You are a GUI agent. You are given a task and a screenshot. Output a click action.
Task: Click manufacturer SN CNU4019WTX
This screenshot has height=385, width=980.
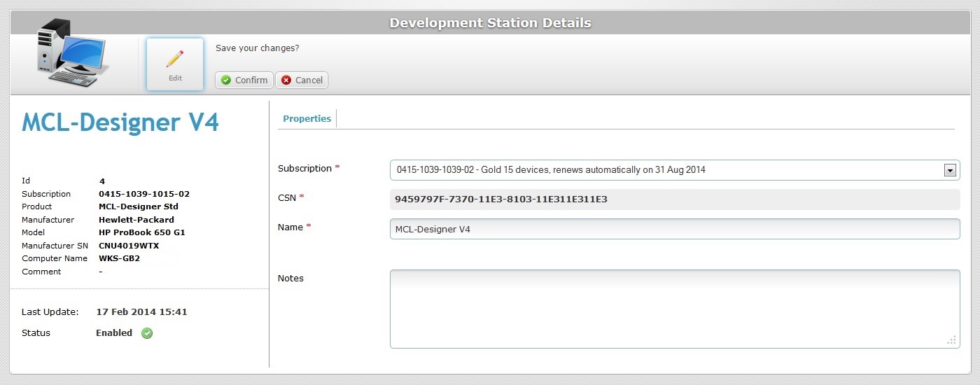[129, 246]
